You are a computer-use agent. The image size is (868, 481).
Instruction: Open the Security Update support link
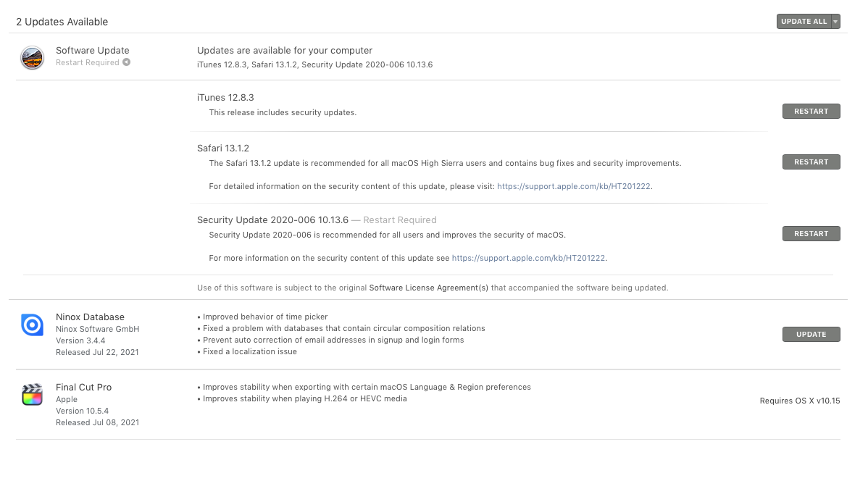[529, 258]
